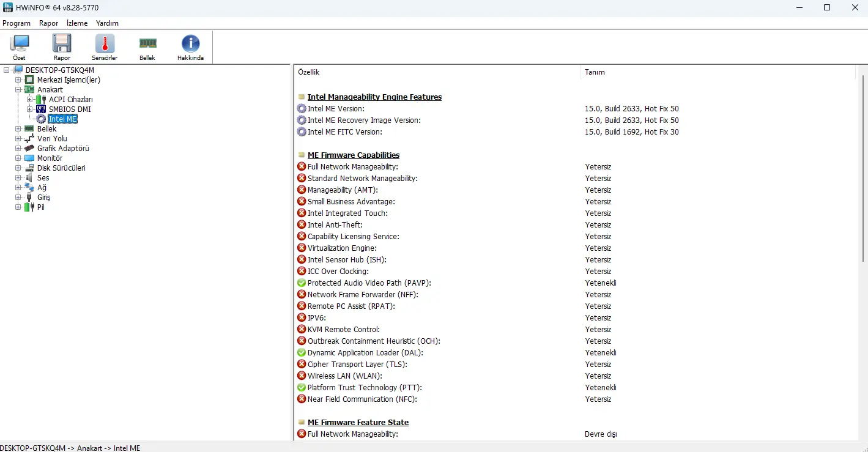Image resolution: width=868 pixels, height=452 pixels.
Task: Open the Sensörler thermometer icon
Action: [105, 44]
